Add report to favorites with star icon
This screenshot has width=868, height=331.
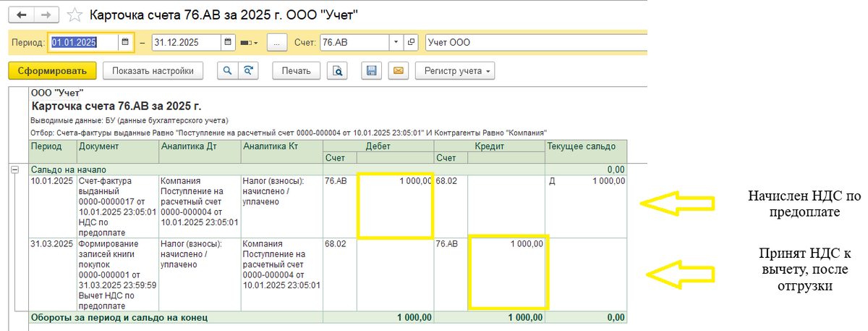tap(73, 14)
